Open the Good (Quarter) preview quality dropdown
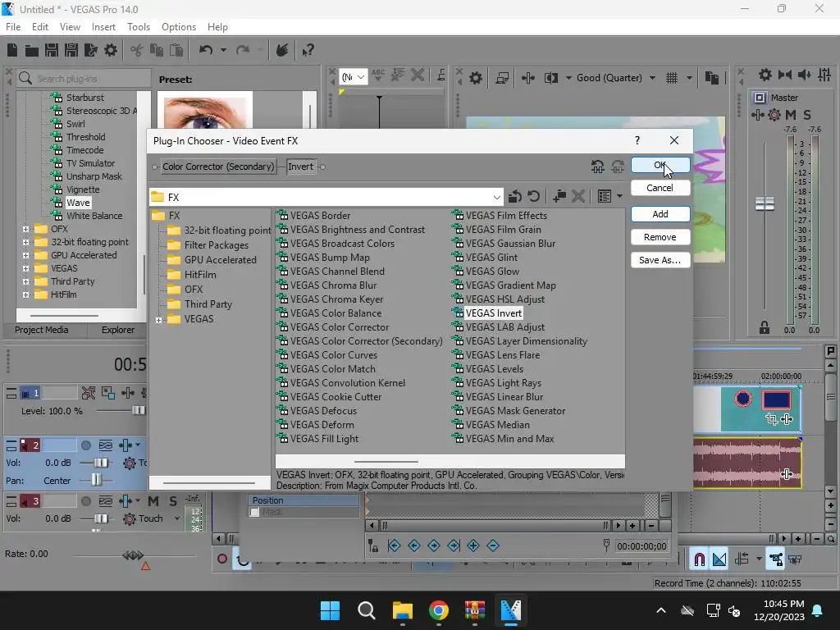Screen dimensions: 840x630 (652, 78)
